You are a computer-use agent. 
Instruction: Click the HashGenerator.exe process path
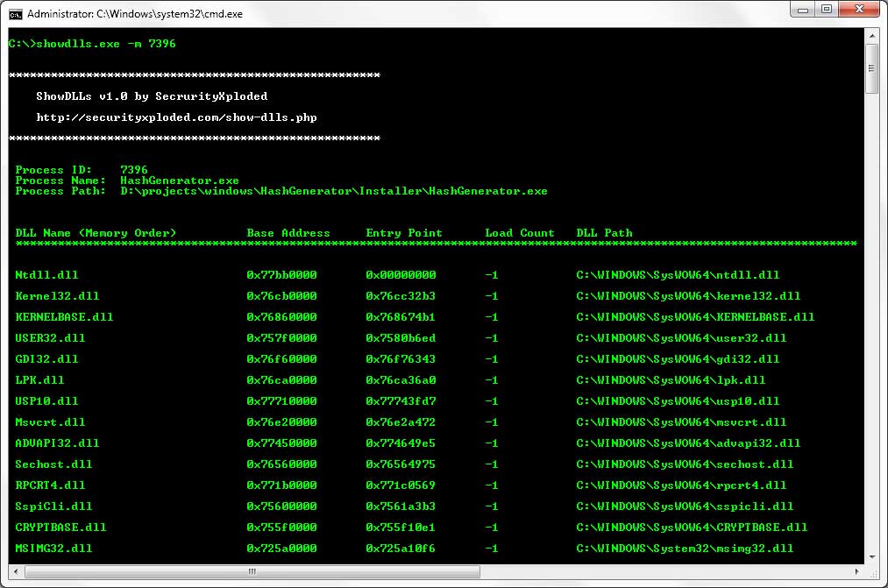point(333,191)
